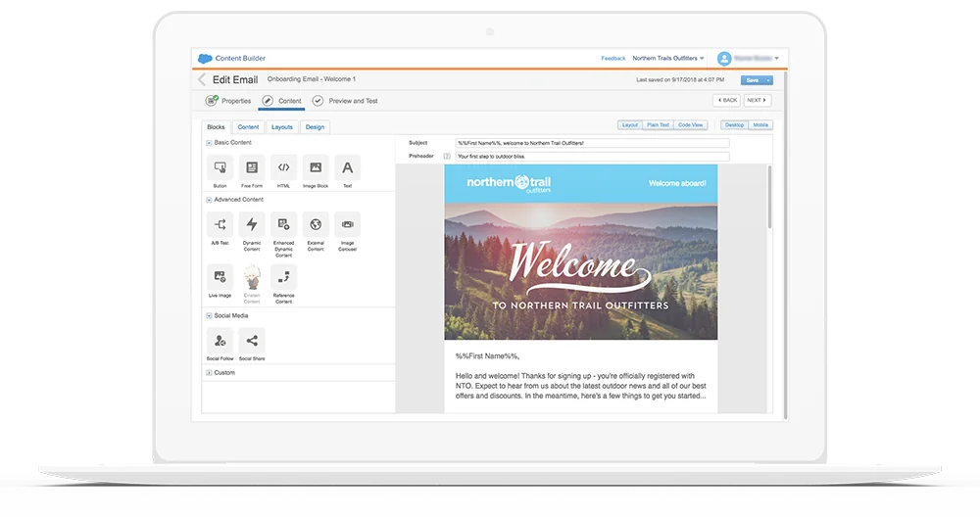Click the NEXT button
Screen dimensions: 980x517
coord(757,100)
